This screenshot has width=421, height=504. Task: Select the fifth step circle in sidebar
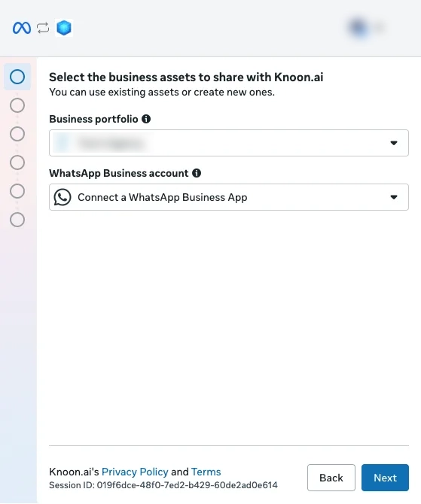click(17, 191)
